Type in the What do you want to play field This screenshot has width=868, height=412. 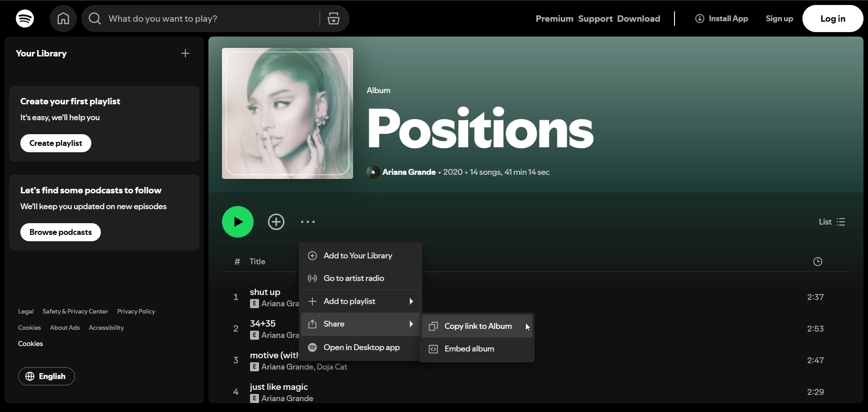208,19
